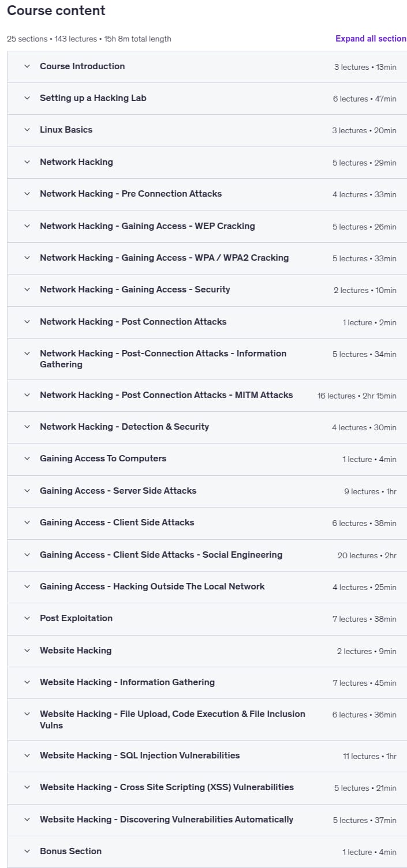Click '20 lectures • 2hr' duration text
Viewport: 407px width, 868px height.
point(367,555)
